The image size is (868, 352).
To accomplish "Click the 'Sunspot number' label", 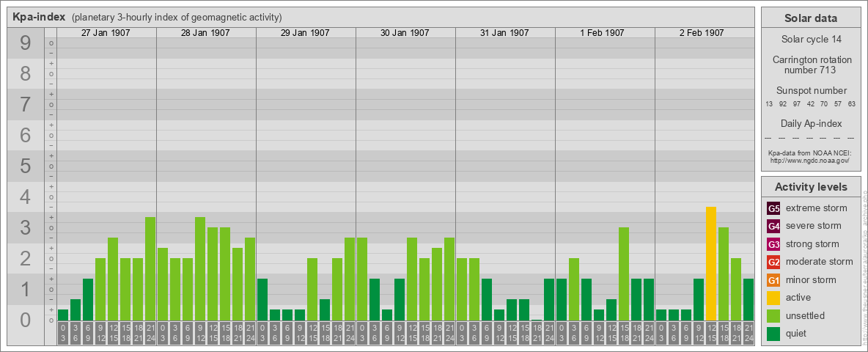I will click(811, 91).
